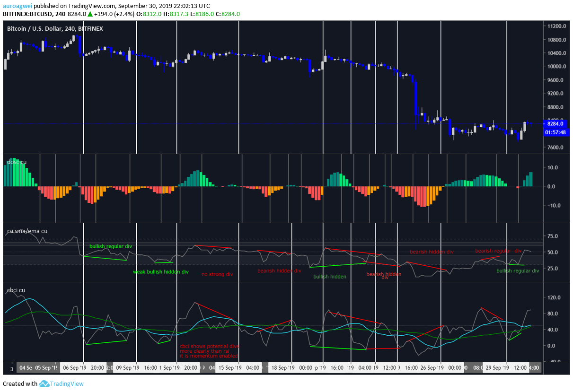Click the 'no strong div' annotation
Viewport: 573px width, 392px height.
[x=217, y=274]
